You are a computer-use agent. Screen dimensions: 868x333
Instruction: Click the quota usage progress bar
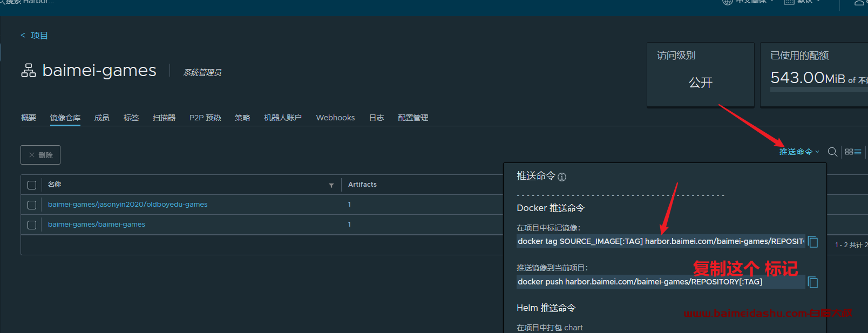(819, 90)
